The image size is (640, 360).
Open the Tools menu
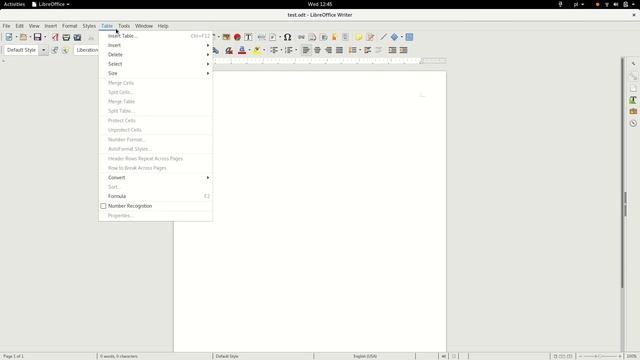coord(124,26)
